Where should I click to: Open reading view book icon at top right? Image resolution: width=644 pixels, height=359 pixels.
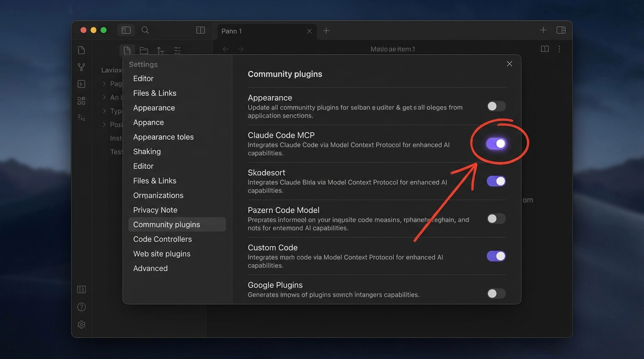[545, 49]
